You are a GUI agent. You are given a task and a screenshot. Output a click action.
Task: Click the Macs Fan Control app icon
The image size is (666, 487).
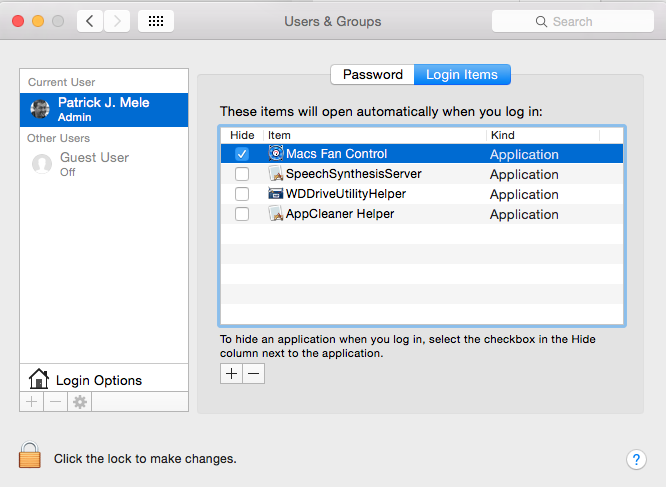pos(276,154)
